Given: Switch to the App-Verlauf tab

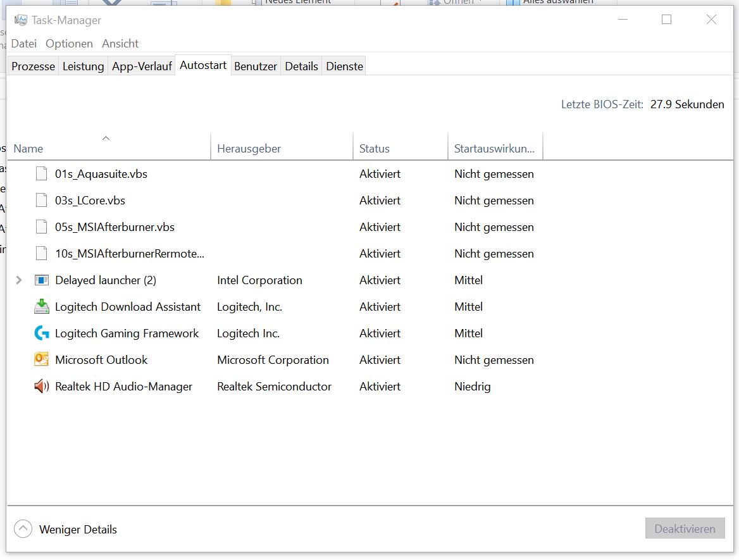Looking at the screenshot, I should [141, 66].
